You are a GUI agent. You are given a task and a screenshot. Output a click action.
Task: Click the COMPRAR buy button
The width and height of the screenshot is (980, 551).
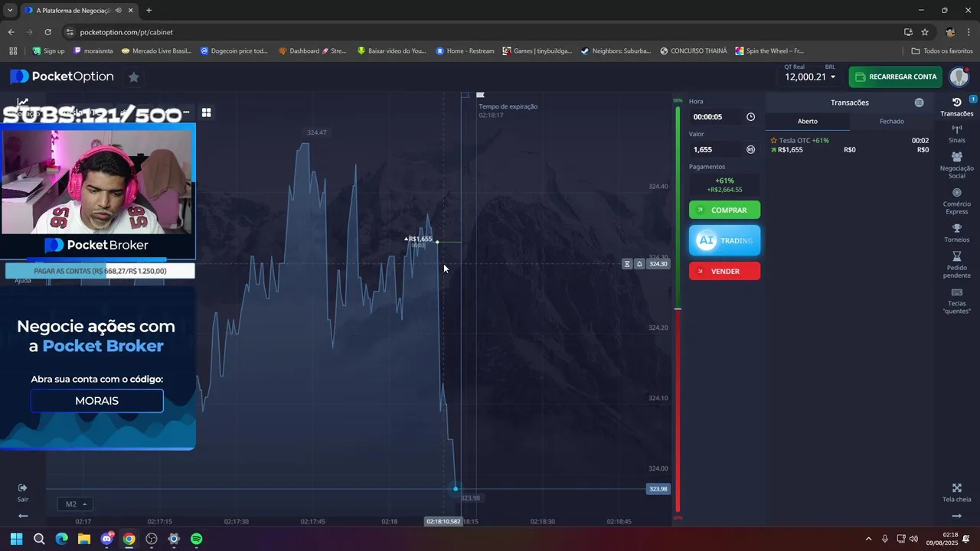724,210
